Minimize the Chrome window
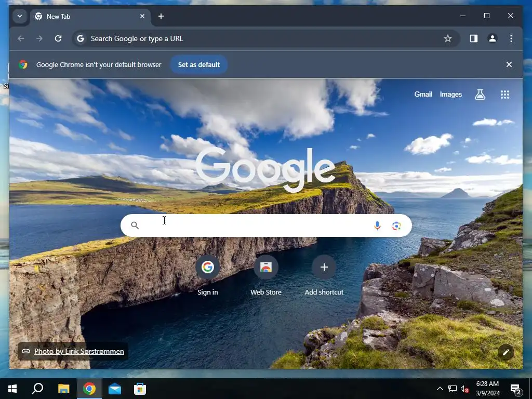532x399 pixels. point(463,16)
